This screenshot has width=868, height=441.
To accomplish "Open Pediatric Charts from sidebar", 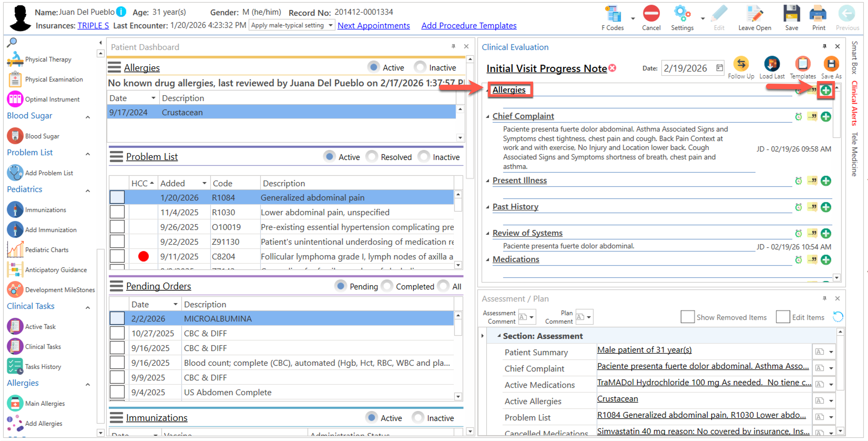I will point(47,250).
